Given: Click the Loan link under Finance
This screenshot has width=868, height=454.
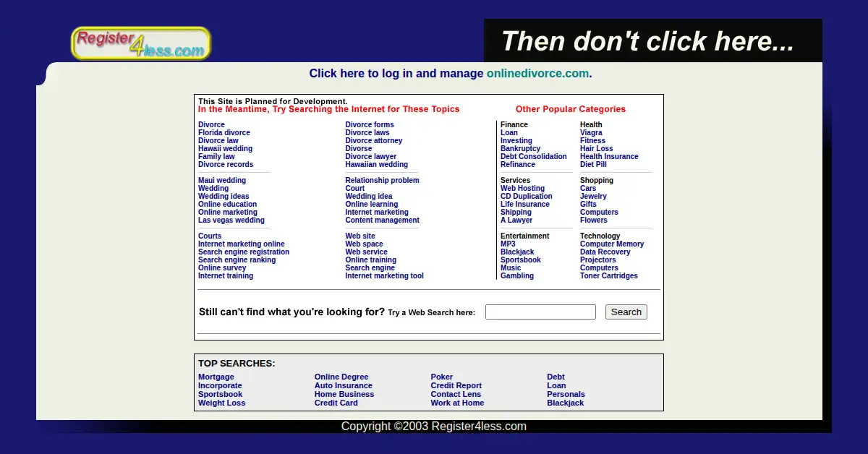Looking at the screenshot, I should point(509,133).
